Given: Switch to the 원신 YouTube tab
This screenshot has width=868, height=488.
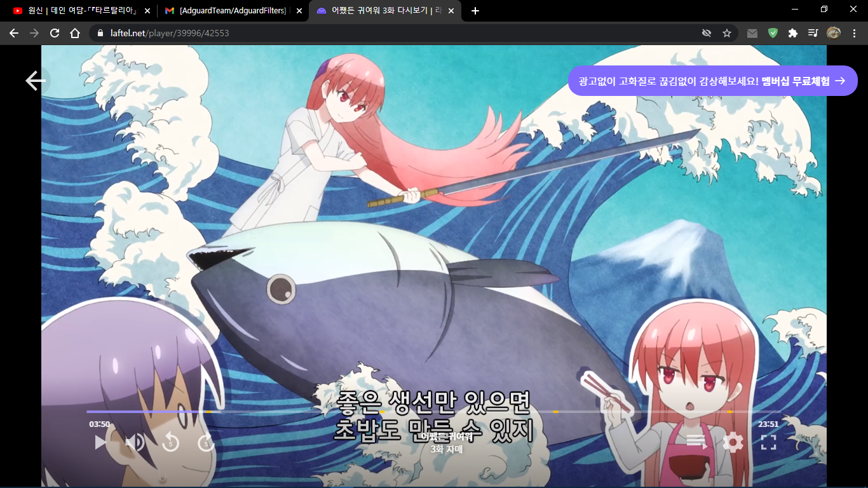Looking at the screenshot, I should [82, 11].
